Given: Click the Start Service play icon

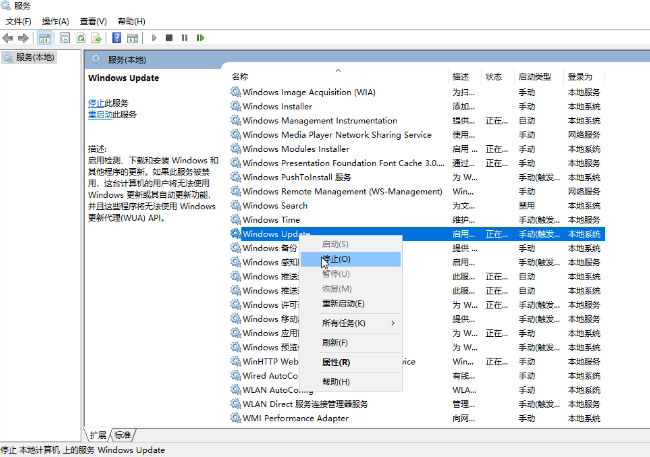Looking at the screenshot, I should click(x=154, y=38).
